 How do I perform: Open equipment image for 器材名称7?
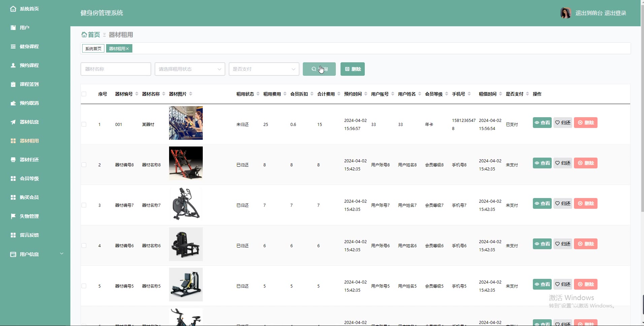pyautogui.click(x=186, y=204)
